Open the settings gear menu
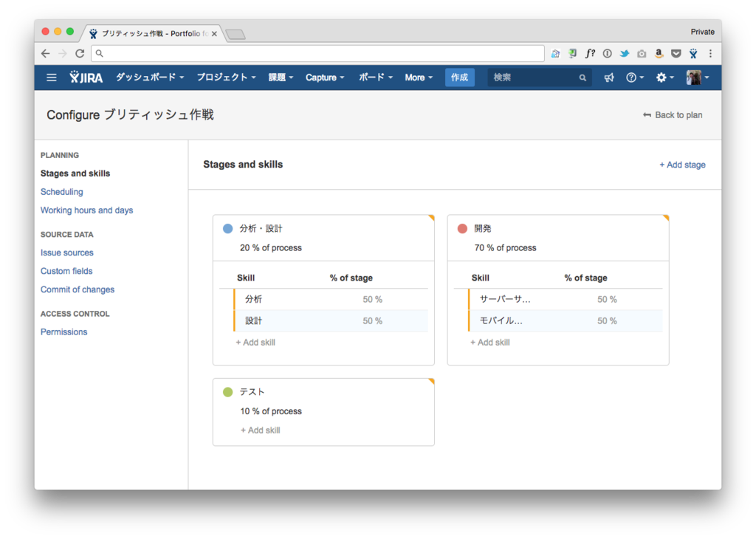This screenshot has height=539, width=756. coord(665,78)
